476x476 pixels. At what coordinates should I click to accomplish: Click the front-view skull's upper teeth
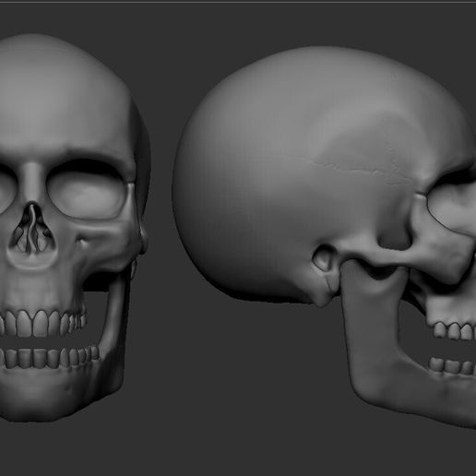(x=43, y=323)
